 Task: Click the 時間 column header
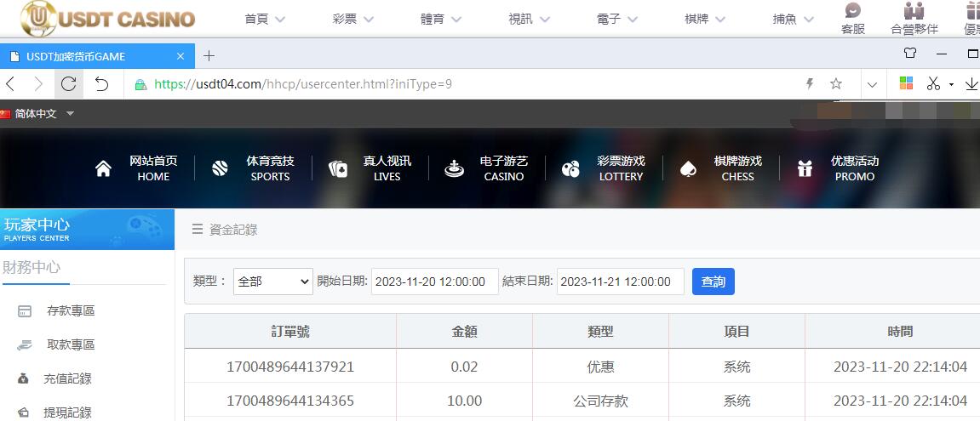click(900, 332)
